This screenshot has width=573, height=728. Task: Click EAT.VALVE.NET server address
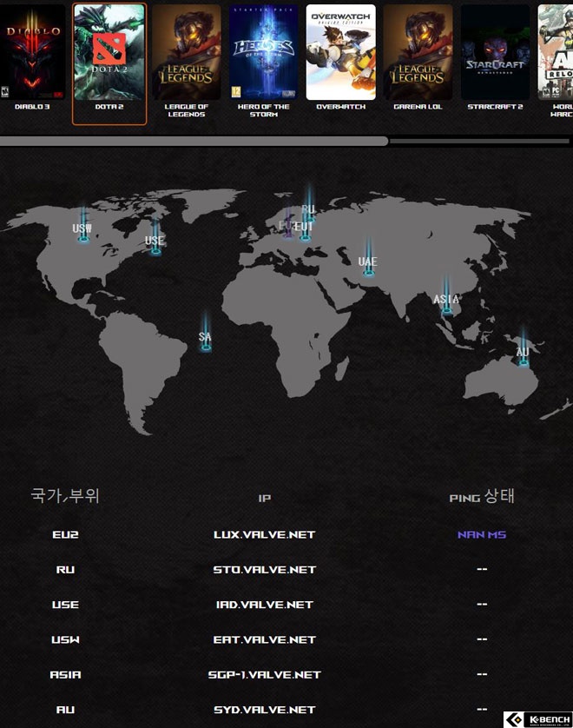(x=265, y=639)
